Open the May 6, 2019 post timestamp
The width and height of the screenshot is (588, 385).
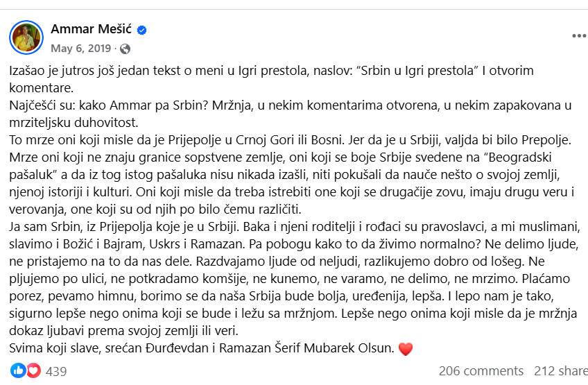82,49
